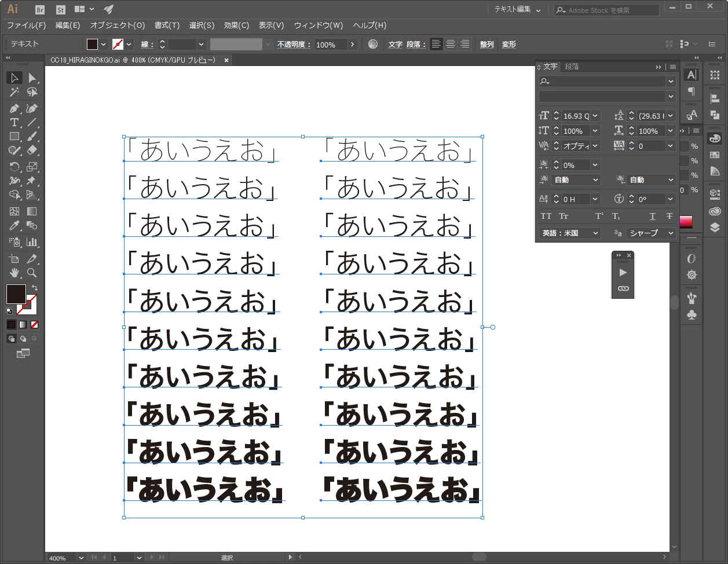Click the fill color swatch in toolbox
The height and width of the screenshot is (564, 728).
16,294
